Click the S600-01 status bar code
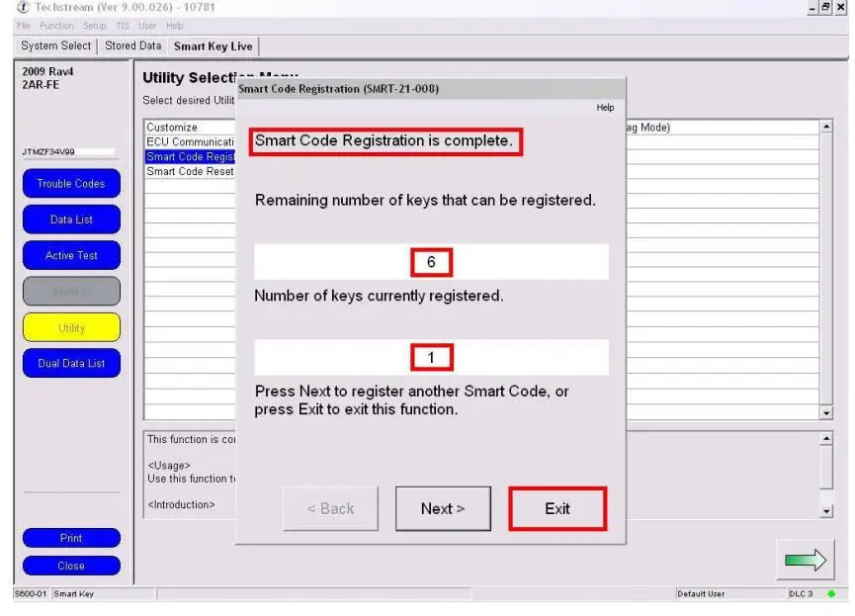855x616 pixels. pos(31,593)
